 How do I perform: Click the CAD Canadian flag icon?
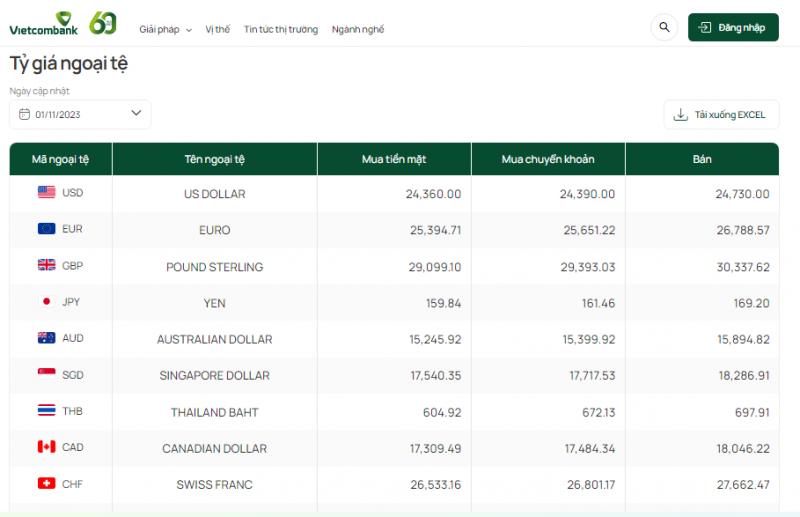(46, 447)
